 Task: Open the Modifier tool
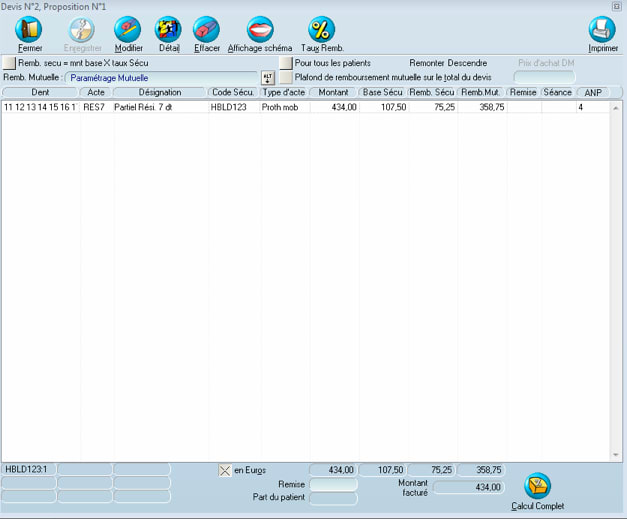127,30
